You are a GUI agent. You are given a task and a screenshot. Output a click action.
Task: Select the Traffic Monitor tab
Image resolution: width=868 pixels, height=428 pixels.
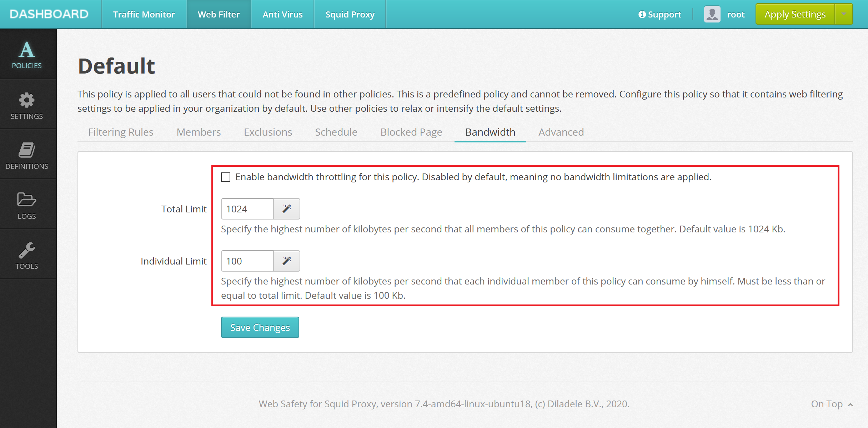[x=145, y=14]
